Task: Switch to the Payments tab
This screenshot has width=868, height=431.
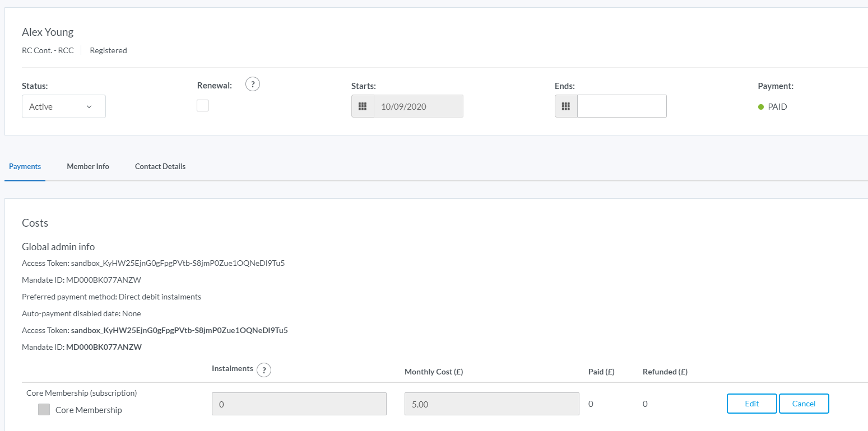Action: pos(25,166)
